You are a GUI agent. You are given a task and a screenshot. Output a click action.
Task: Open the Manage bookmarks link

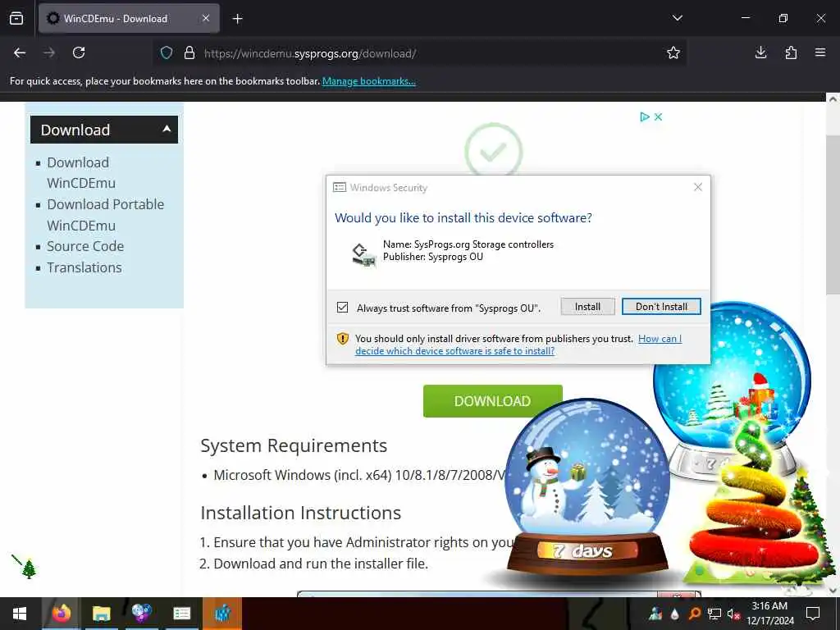point(368,81)
